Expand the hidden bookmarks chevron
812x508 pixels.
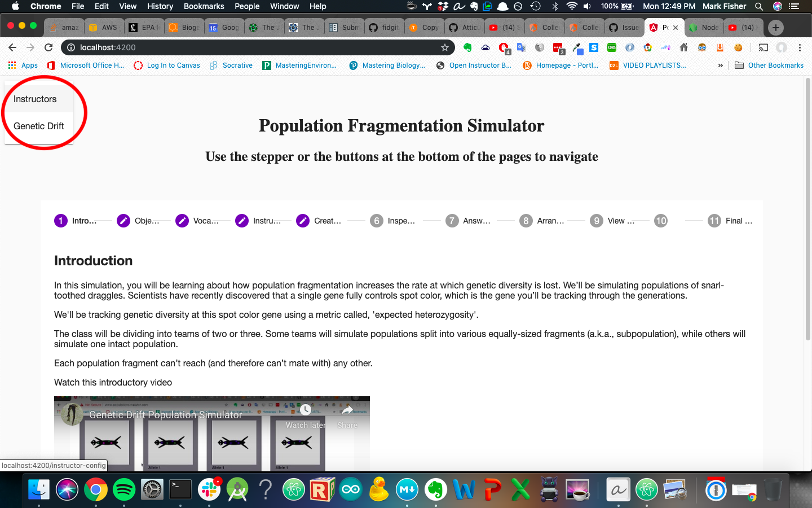[720, 65]
